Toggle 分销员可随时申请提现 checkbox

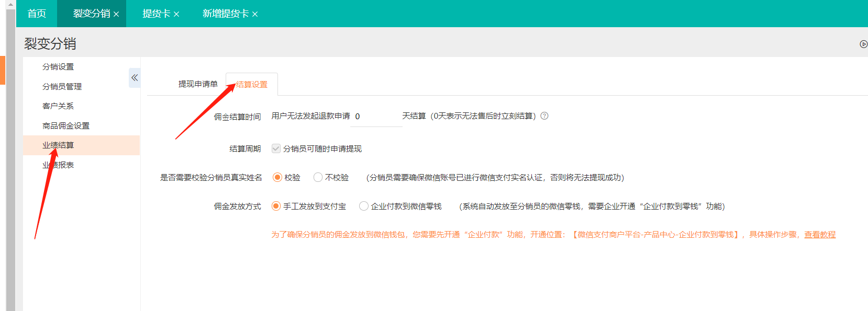coord(276,148)
